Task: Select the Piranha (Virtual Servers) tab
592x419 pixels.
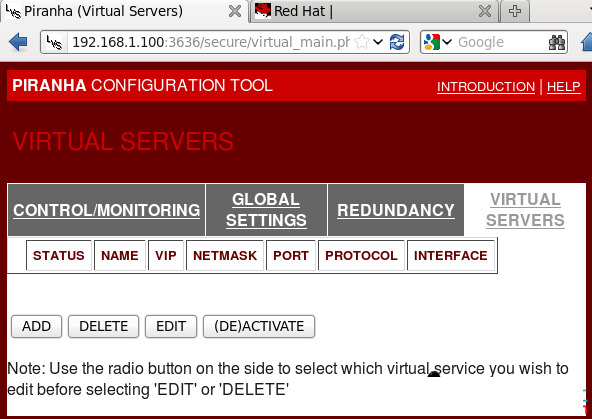Action: [x=124, y=11]
